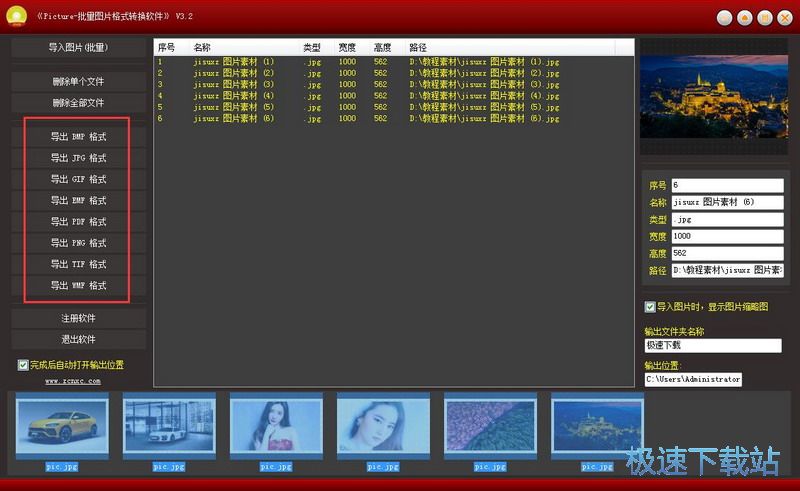Click the first round icon in title bar

(x=726, y=18)
